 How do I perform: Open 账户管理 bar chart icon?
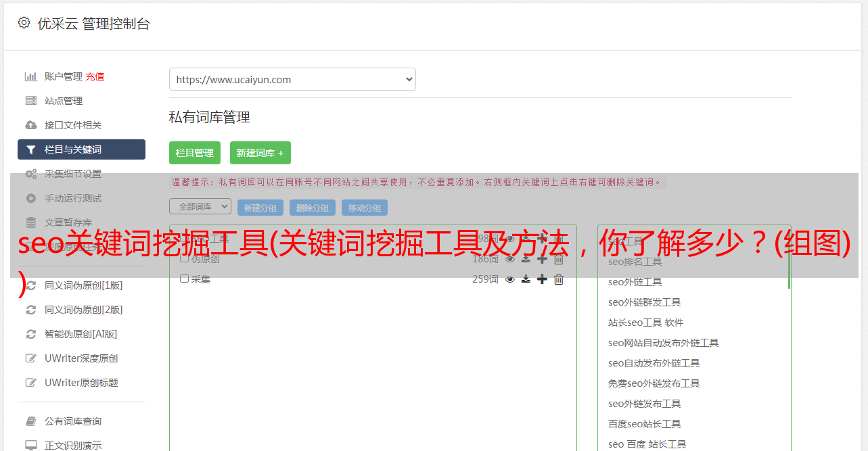pyautogui.click(x=31, y=76)
